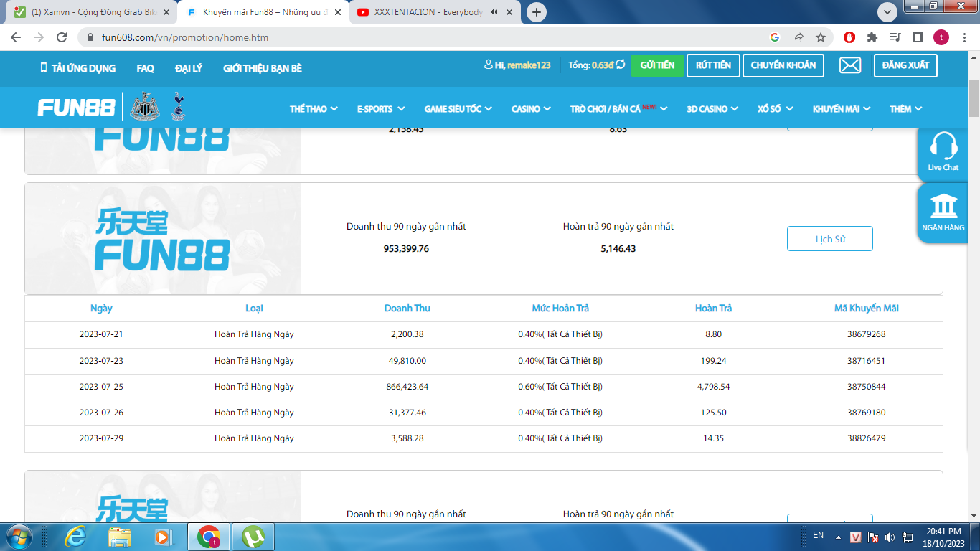This screenshot has width=980, height=551.
Task: Open the envelope messages icon
Action: (849, 65)
